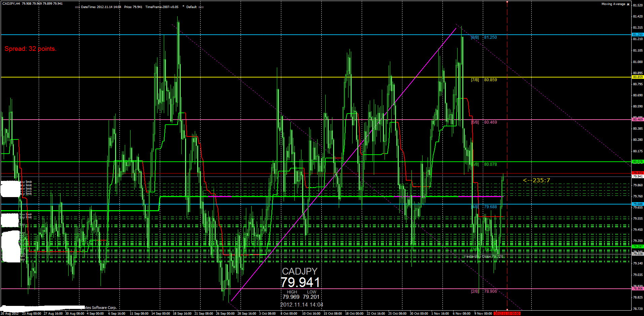Click the 8 Oct 00:00 time axis label
This screenshot has height=316, width=644.
click(289, 314)
